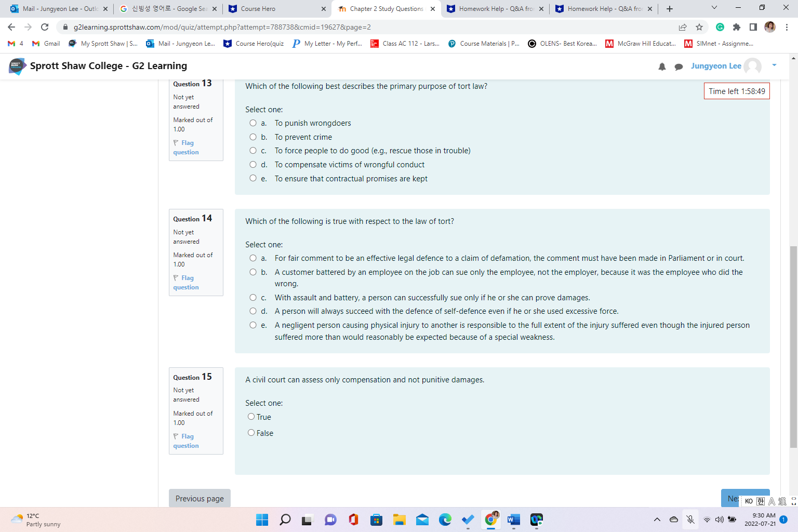This screenshot has height=532, width=798.
Task: Open Gmail from the bookmarks bar
Action: coord(46,44)
